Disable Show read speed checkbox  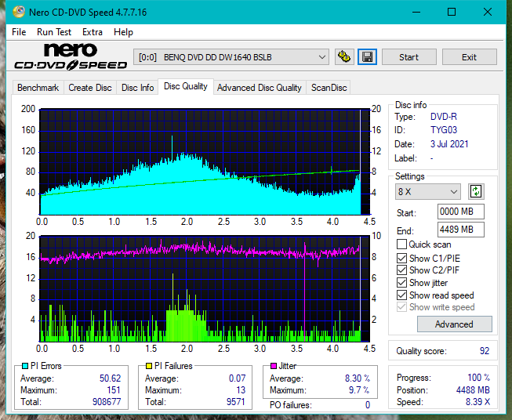[x=401, y=295]
